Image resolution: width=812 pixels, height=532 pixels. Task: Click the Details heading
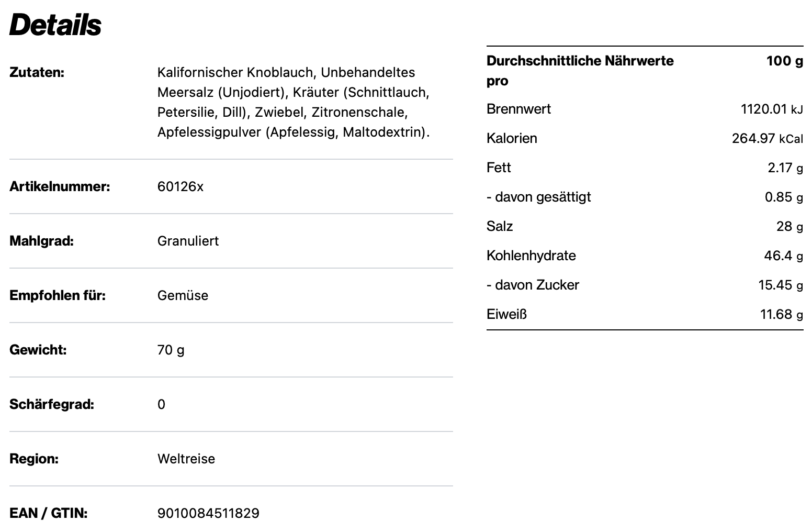(x=55, y=25)
